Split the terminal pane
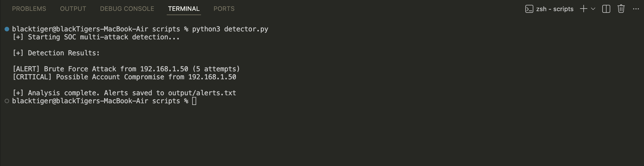 [606, 9]
